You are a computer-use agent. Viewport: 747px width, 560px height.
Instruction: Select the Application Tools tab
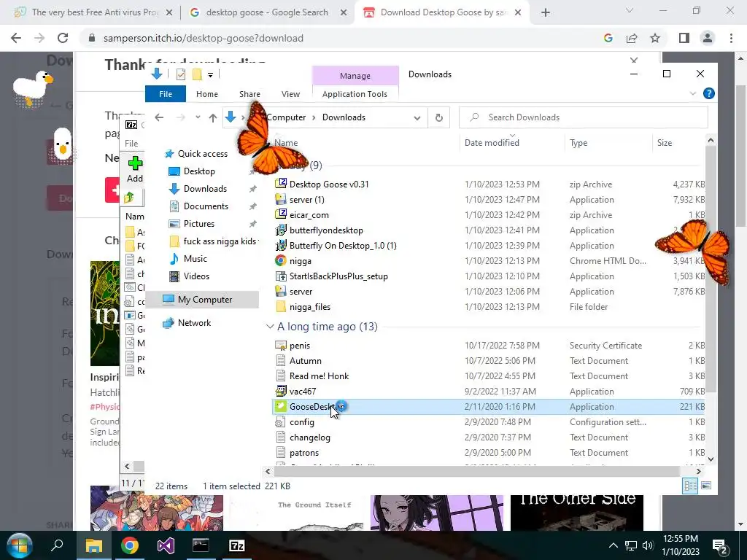[x=355, y=94]
